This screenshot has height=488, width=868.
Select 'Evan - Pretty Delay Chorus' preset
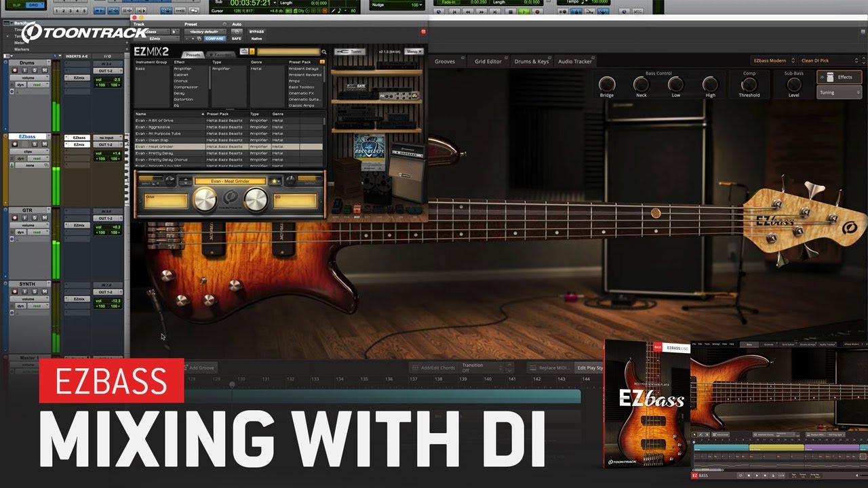(229, 159)
